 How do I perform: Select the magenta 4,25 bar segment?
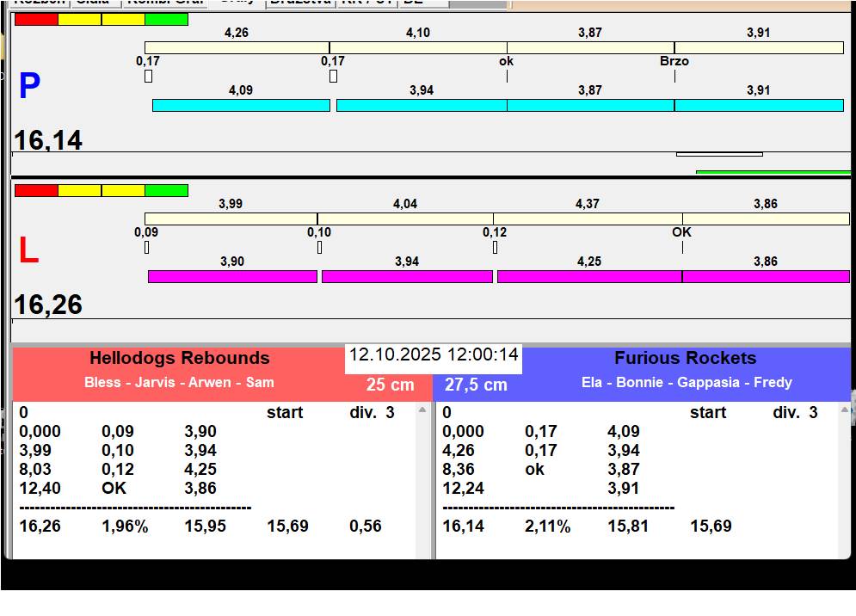pos(589,276)
